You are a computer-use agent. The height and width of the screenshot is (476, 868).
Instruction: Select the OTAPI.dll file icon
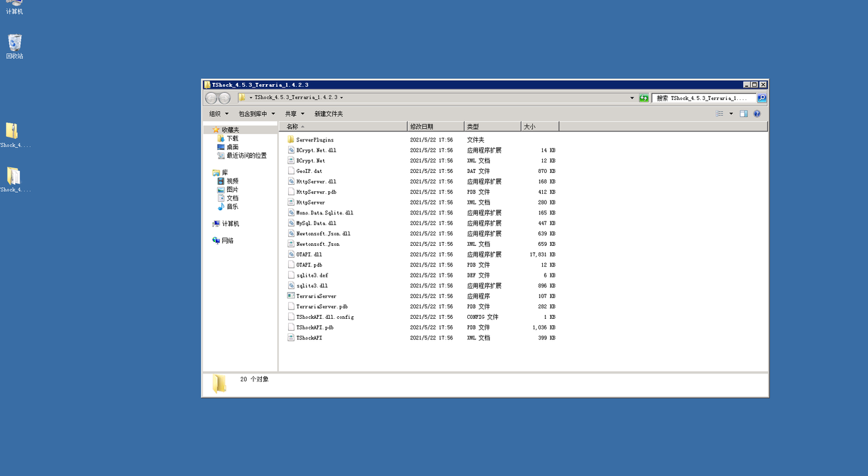click(291, 254)
